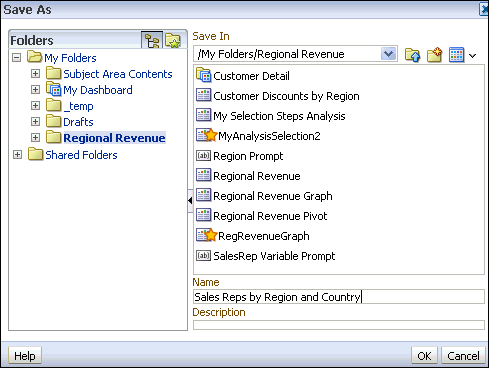Screen dimensions: 489x368
Task: Click SalesRep Variable Prompt icon
Action: pyautogui.click(x=203, y=255)
